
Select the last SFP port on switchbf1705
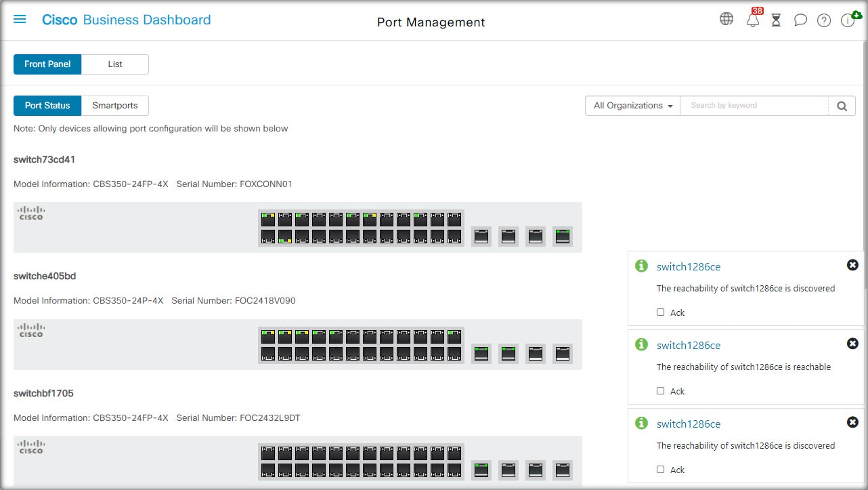pos(562,470)
